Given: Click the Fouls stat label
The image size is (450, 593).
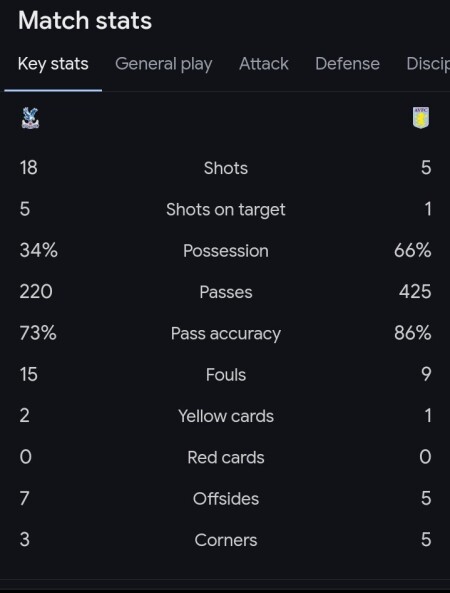Looking at the screenshot, I should pyautogui.click(x=226, y=375).
